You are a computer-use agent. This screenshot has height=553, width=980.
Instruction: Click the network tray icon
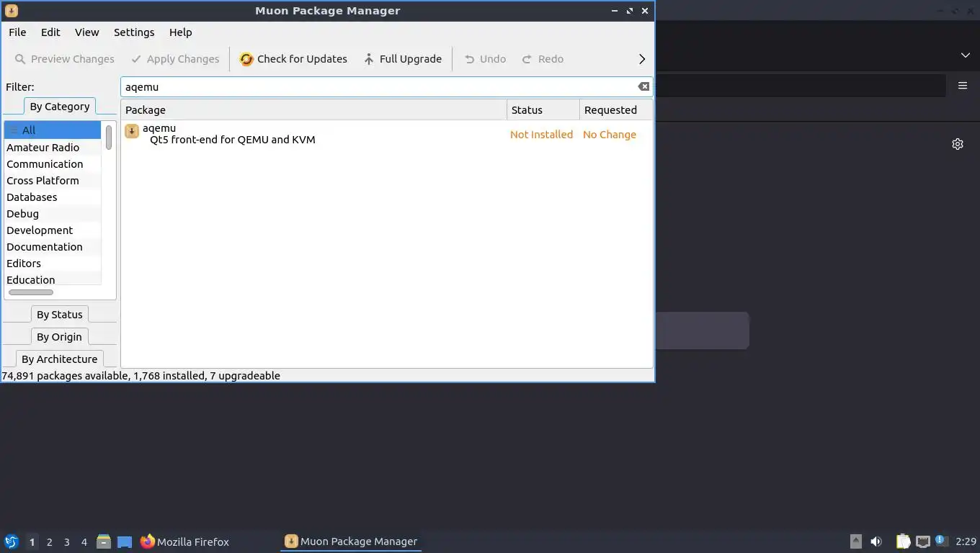[922, 541]
